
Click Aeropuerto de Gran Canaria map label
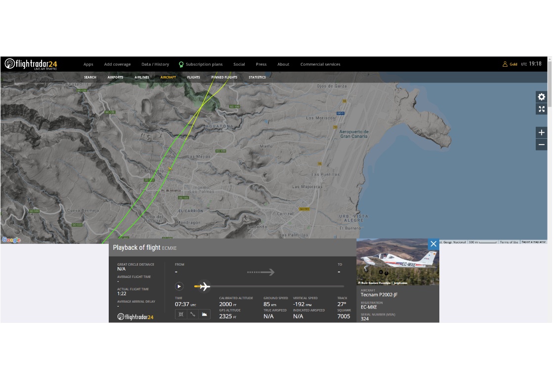tap(354, 134)
